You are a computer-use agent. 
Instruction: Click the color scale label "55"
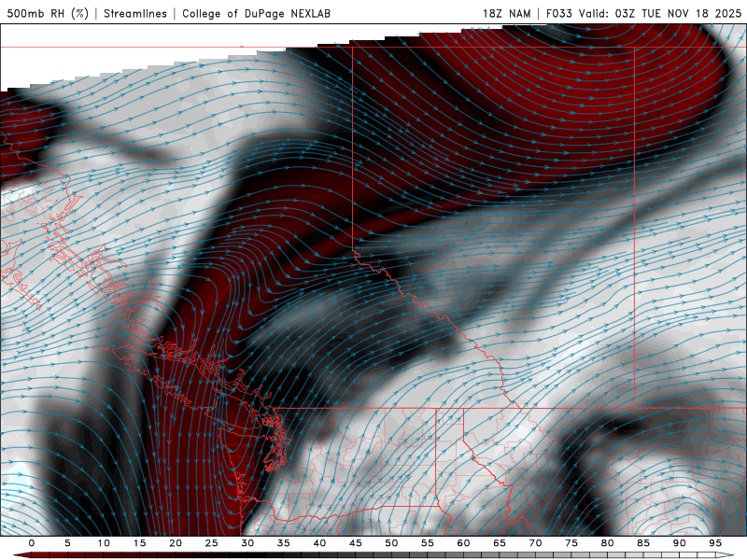coord(428,543)
